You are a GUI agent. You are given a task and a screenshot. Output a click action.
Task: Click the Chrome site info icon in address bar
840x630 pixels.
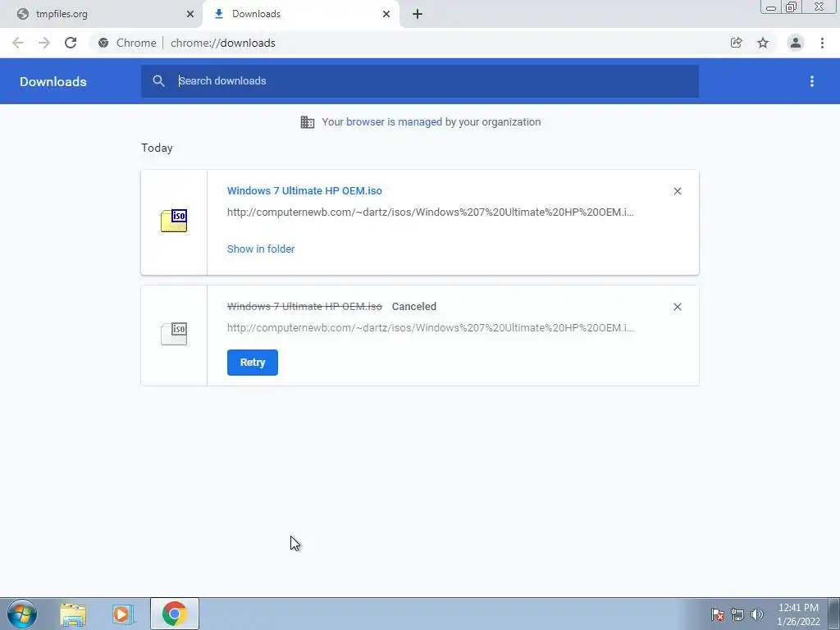point(103,43)
